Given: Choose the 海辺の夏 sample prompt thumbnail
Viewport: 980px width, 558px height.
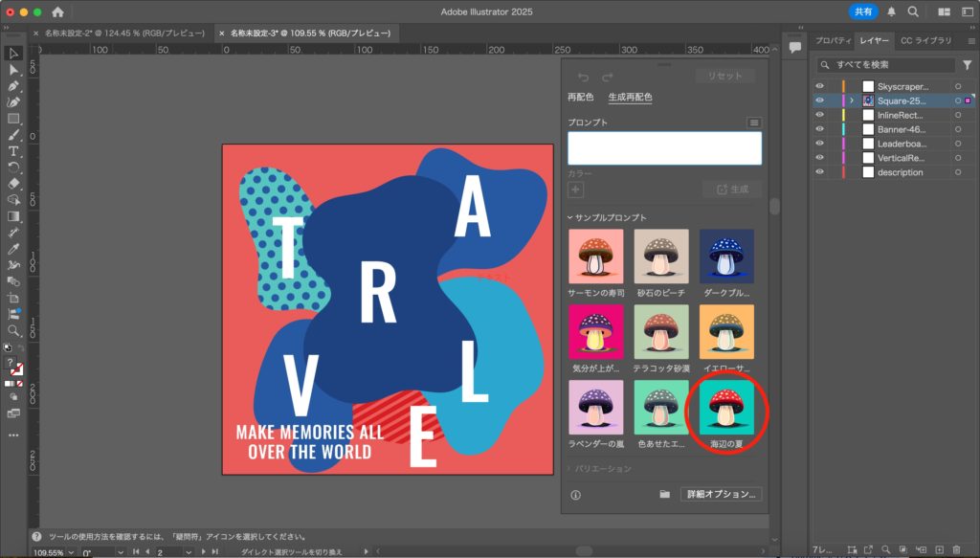Looking at the screenshot, I should (x=726, y=408).
